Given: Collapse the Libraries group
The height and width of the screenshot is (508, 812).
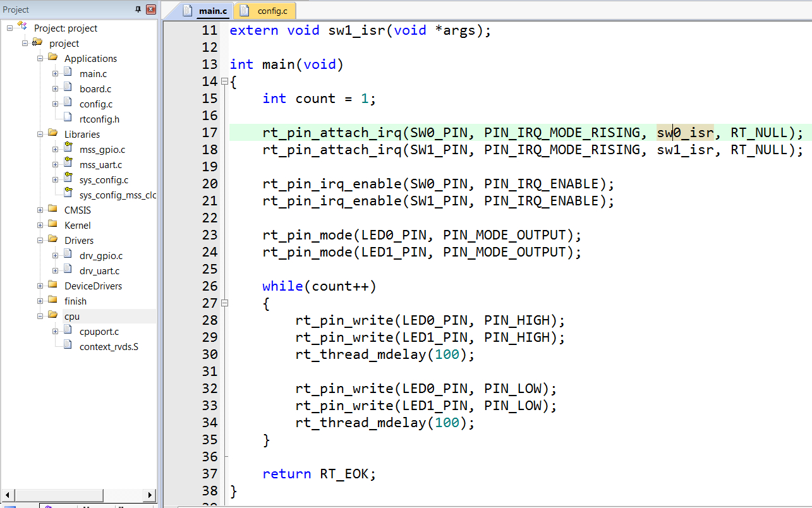Looking at the screenshot, I should [x=40, y=134].
